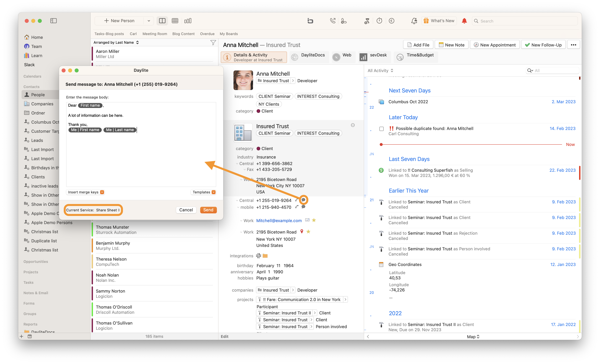
Task: Click the Add File button
Action: click(418, 45)
